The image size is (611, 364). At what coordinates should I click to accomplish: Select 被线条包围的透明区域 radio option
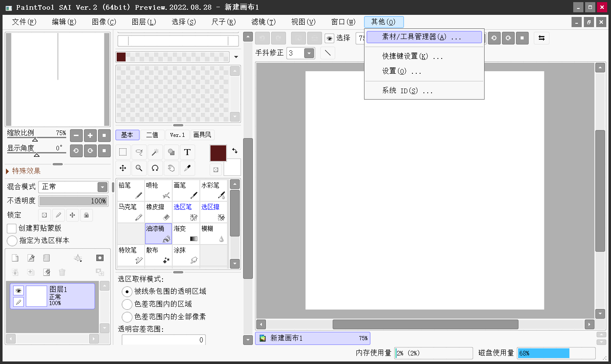click(x=127, y=292)
